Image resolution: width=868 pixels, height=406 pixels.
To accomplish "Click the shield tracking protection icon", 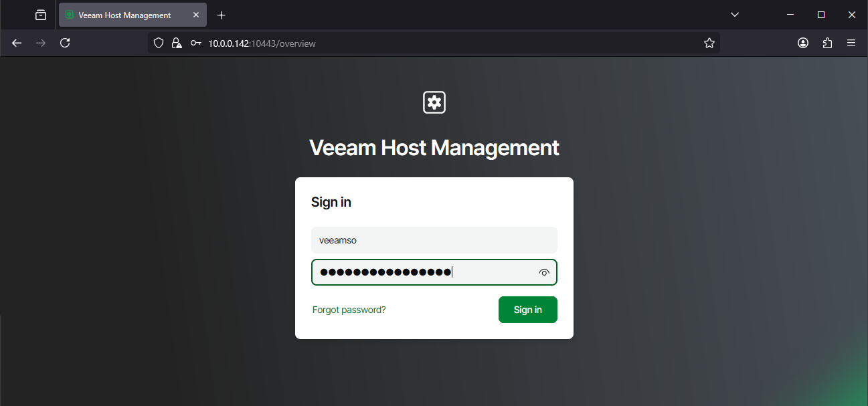I will pos(158,43).
